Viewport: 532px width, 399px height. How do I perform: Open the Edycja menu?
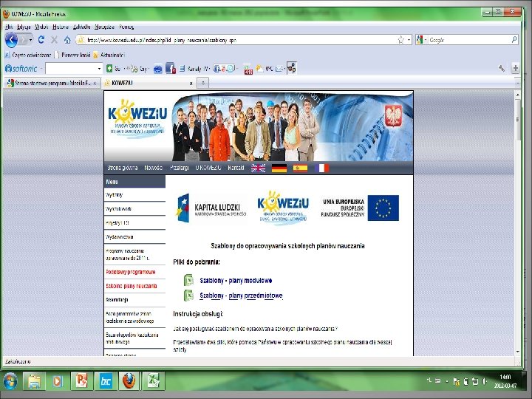(24, 27)
